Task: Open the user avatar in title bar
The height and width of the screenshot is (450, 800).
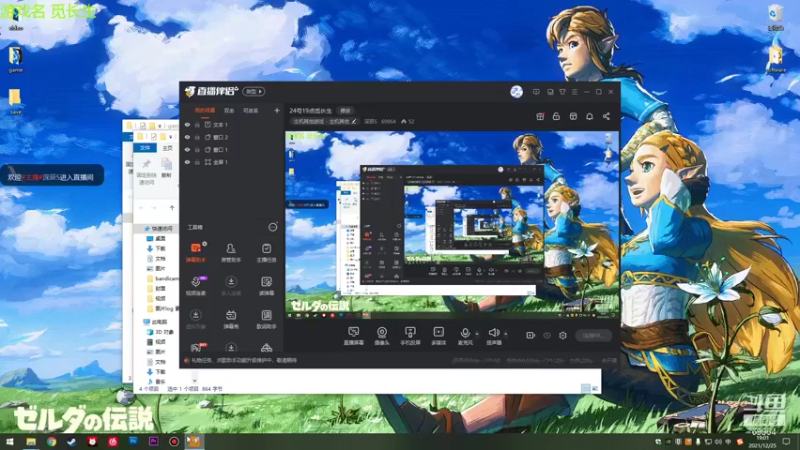Action: [x=516, y=92]
